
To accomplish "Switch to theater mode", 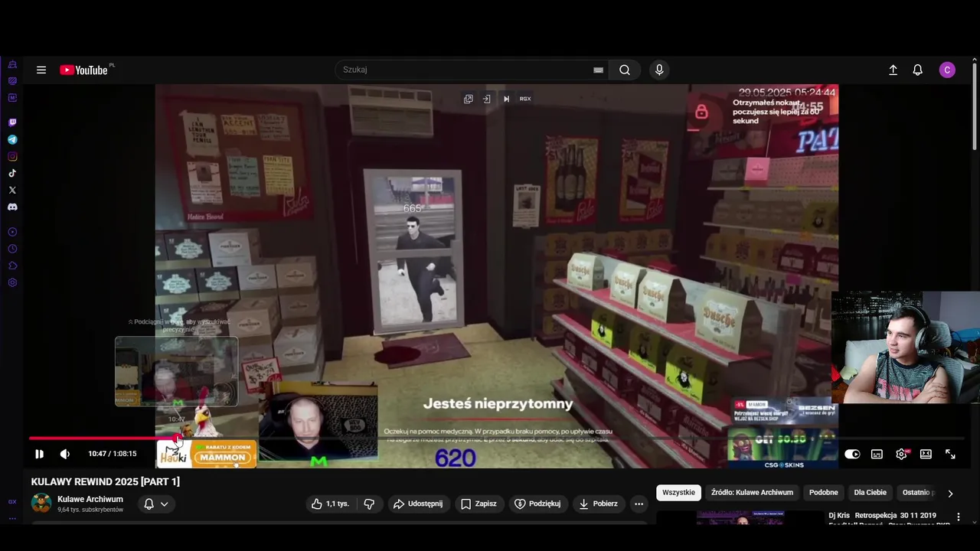I will coord(926,454).
